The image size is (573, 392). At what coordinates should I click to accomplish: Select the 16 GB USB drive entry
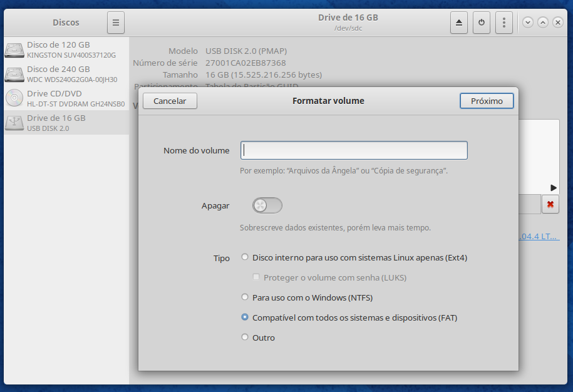pos(66,123)
